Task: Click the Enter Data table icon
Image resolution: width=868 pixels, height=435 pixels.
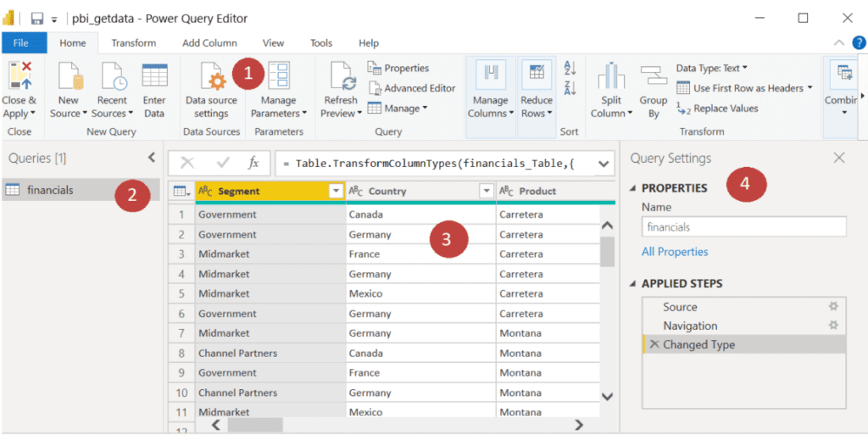Action: [x=154, y=75]
